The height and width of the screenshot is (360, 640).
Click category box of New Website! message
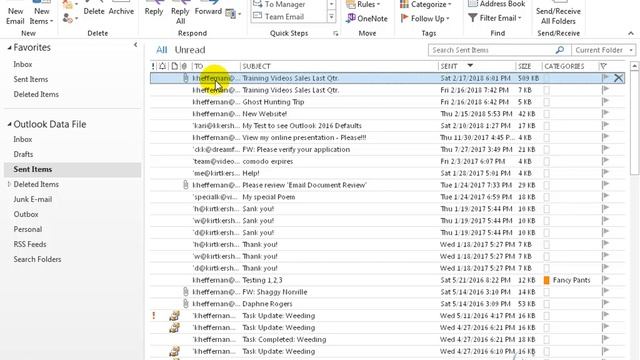547,114
